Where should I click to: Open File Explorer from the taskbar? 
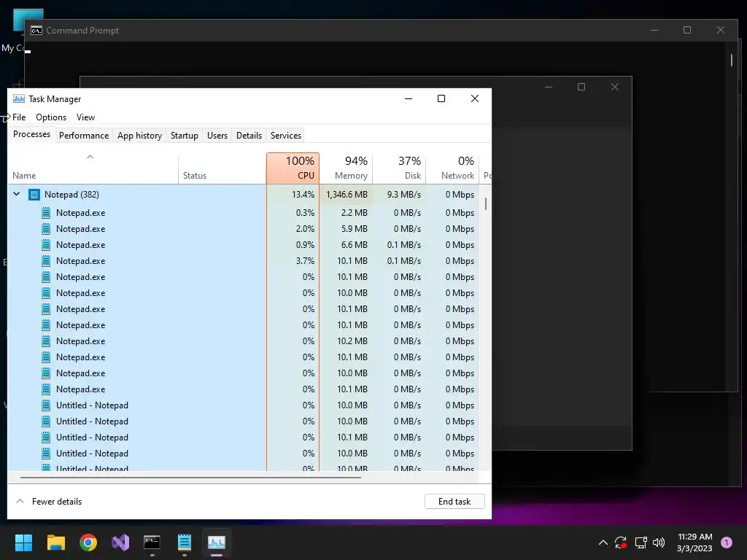(55, 542)
